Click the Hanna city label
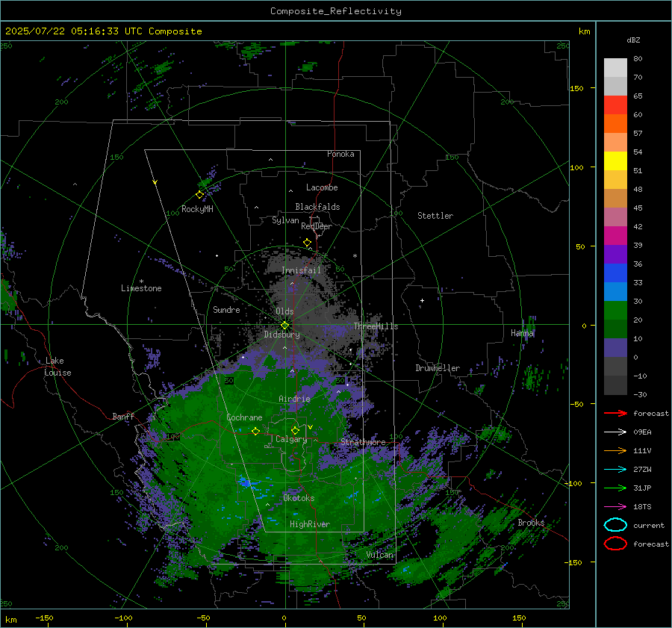This screenshot has height=628, width=672. pos(522,333)
